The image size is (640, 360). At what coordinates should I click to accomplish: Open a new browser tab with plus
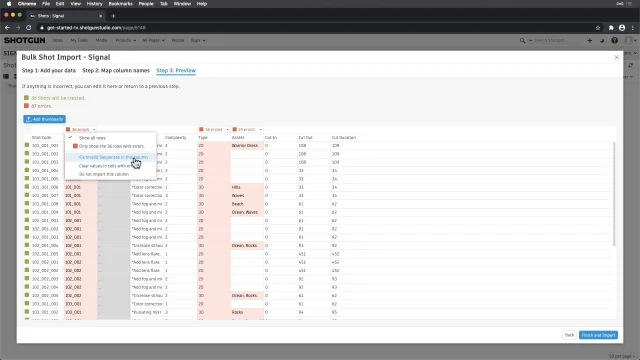click(113, 16)
